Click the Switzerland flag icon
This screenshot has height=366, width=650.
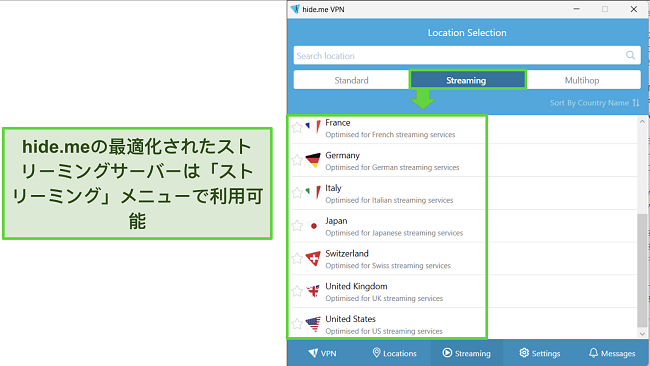click(x=313, y=258)
